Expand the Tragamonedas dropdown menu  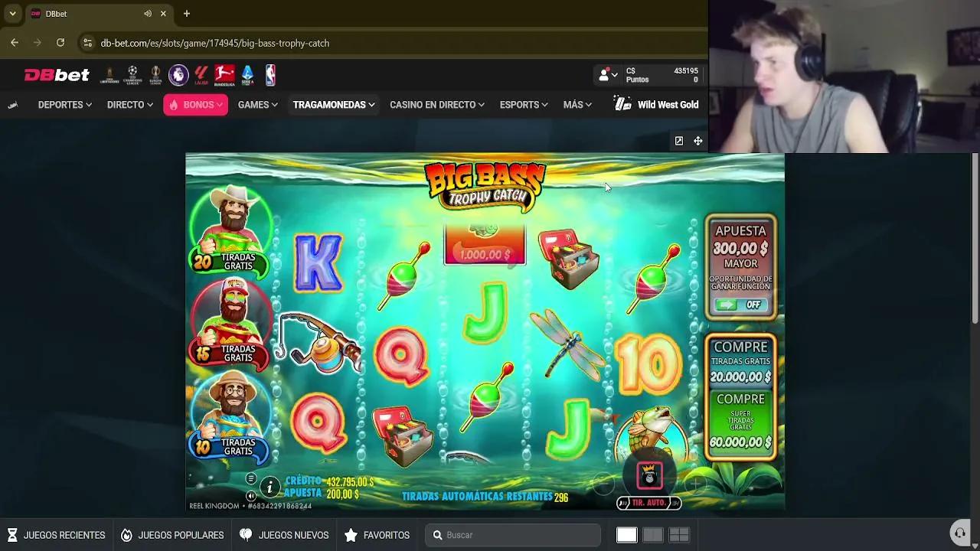[x=334, y=105]
